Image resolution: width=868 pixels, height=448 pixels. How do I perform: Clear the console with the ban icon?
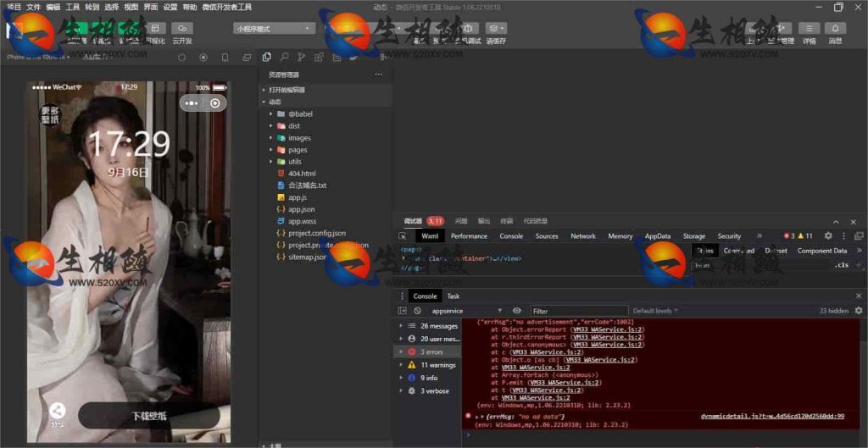pos(417,311)
